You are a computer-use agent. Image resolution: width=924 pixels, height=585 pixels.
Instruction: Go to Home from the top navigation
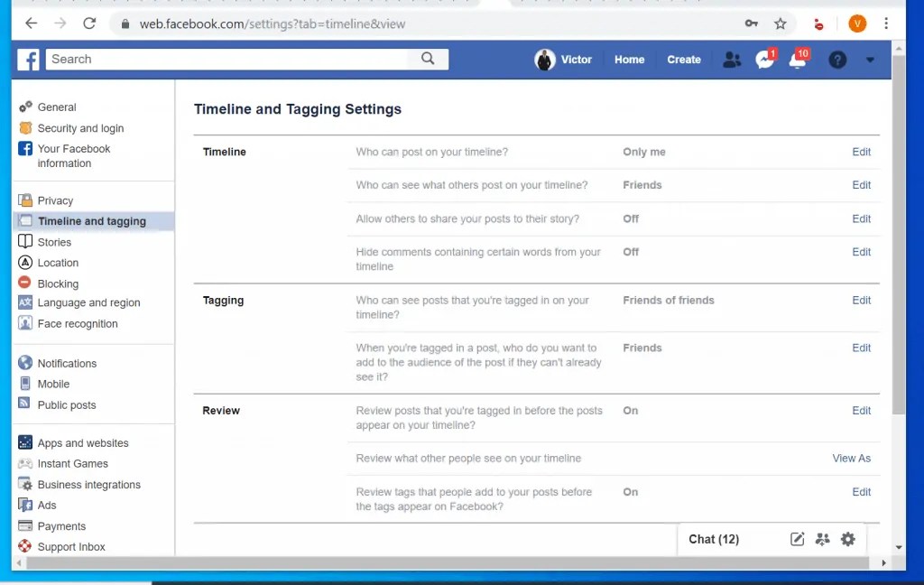629,59
